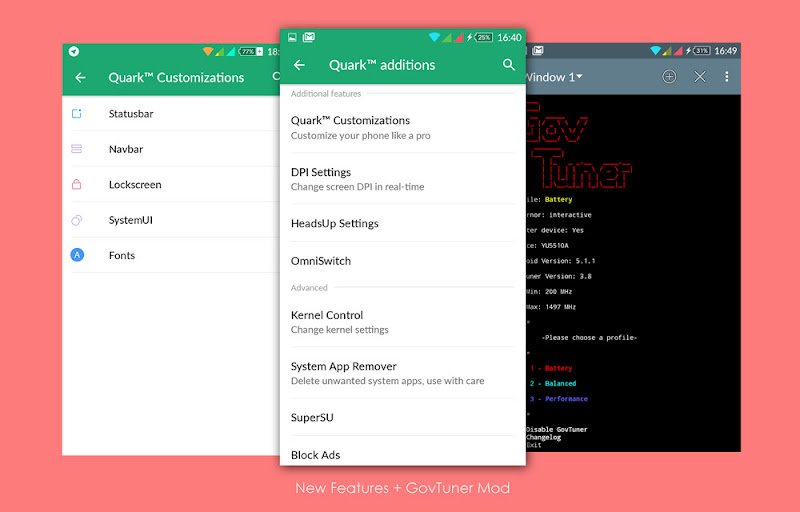Open Statusbar customization entry
Screen dimensions: 800x512
click(171, 114)
